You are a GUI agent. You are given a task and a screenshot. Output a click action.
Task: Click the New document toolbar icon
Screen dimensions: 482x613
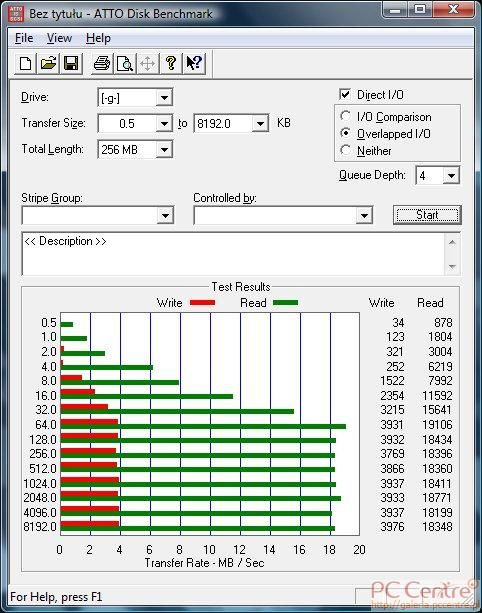(x=26, y=63)
